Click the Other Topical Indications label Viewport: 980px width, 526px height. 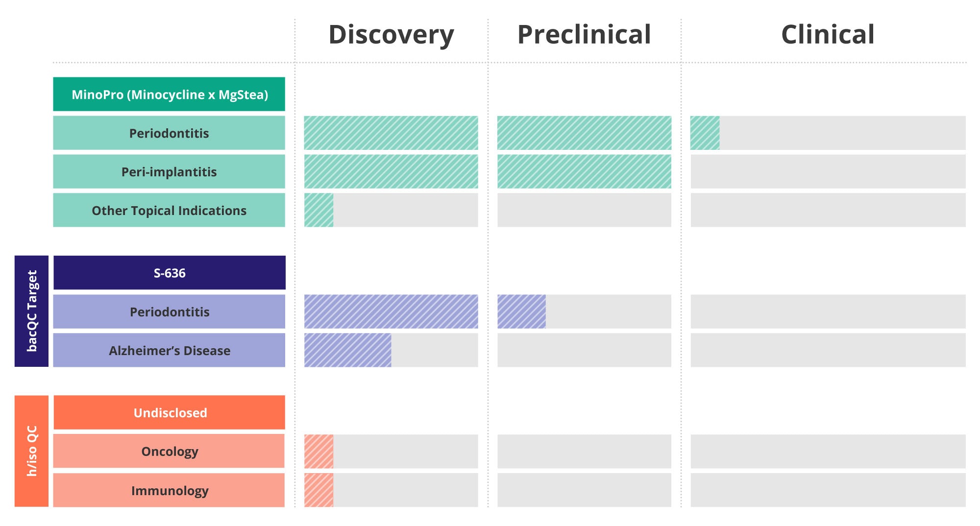(x=169, y=210)
